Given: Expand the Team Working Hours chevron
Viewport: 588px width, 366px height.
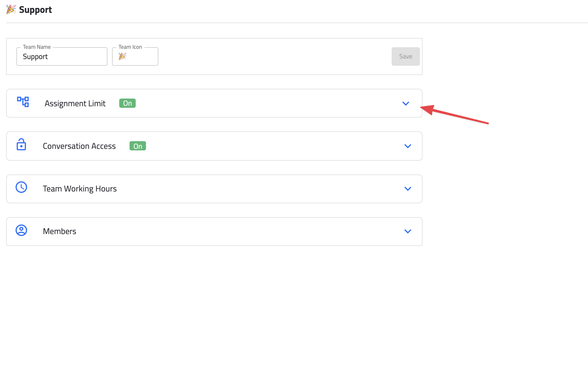Looking at the screenshot, I should point(408,189).
